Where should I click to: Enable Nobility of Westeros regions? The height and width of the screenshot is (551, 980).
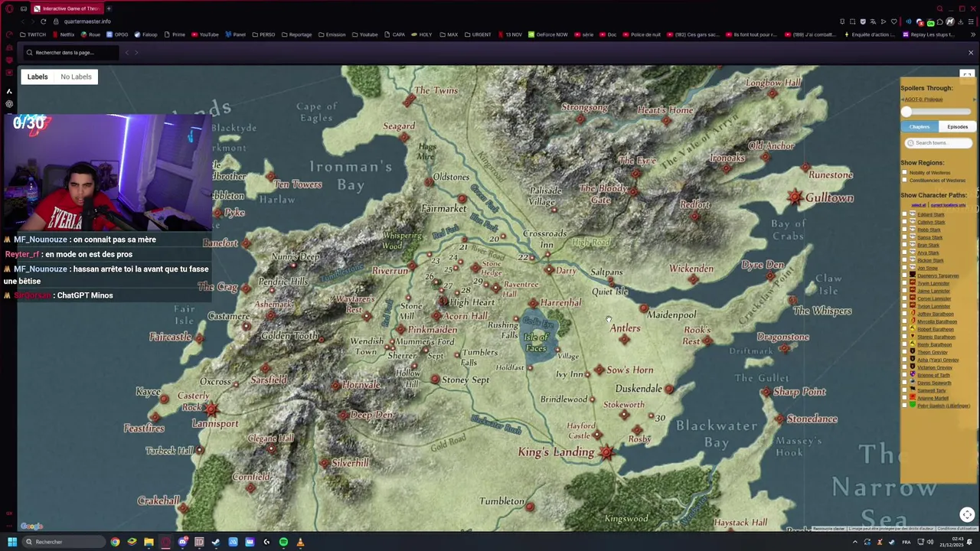point(904,173)
